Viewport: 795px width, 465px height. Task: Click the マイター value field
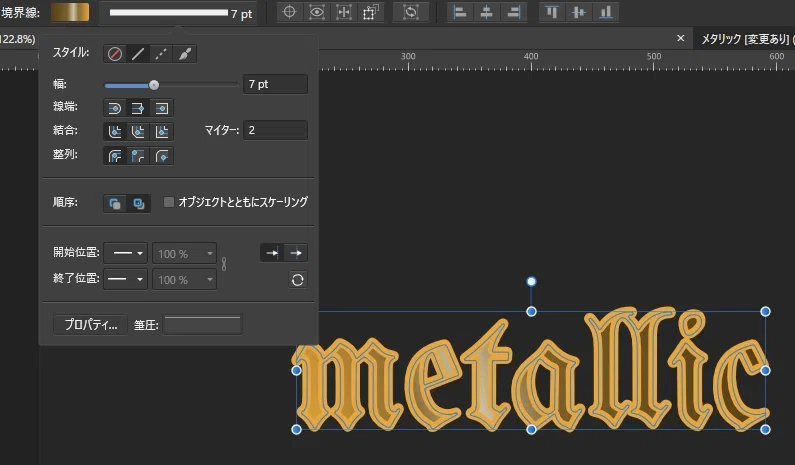[x=275, y=130]
